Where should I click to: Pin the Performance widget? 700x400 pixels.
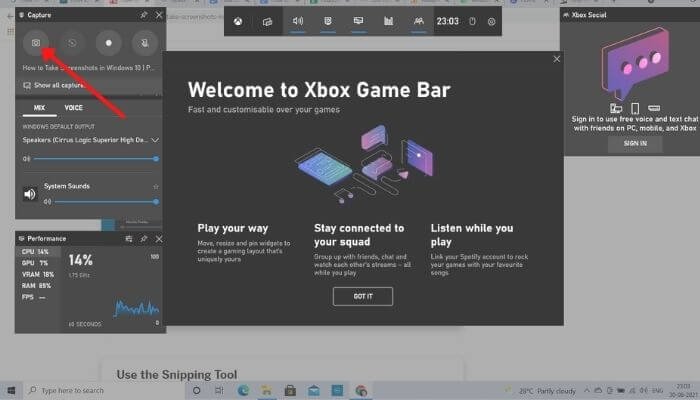tap(144, 239)
